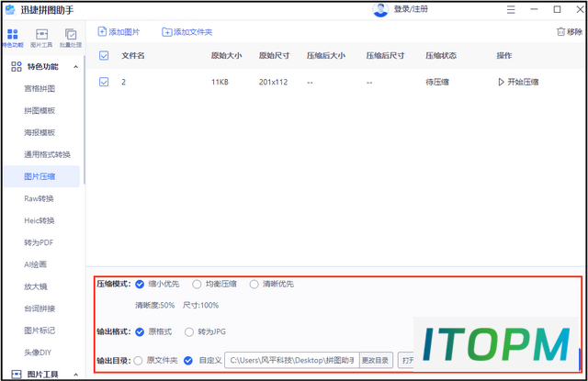Image resolution: width=588 pixels, height=381 pixels.
Task: Select 原格式 output format
Action: [140, 332]
